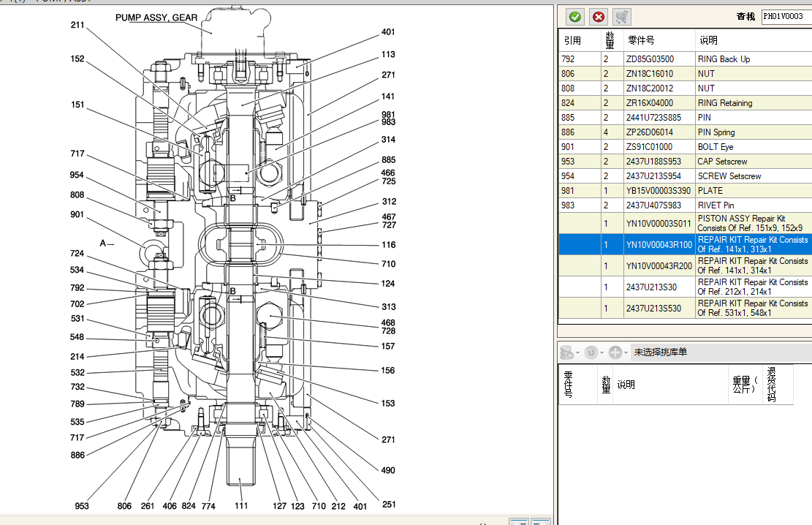Click callout 789 in the diagram
Image resolution: width=812 pixels, height=525 pixels.
point(77,404)
